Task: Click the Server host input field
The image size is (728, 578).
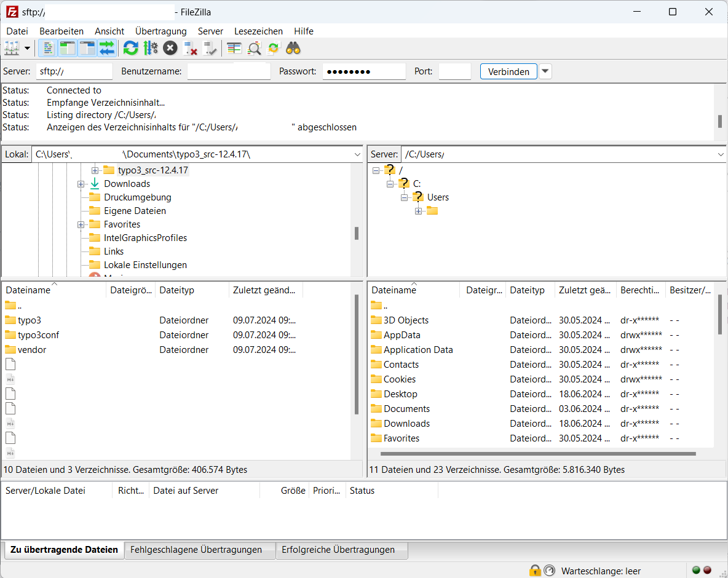Action: [74, 71]
